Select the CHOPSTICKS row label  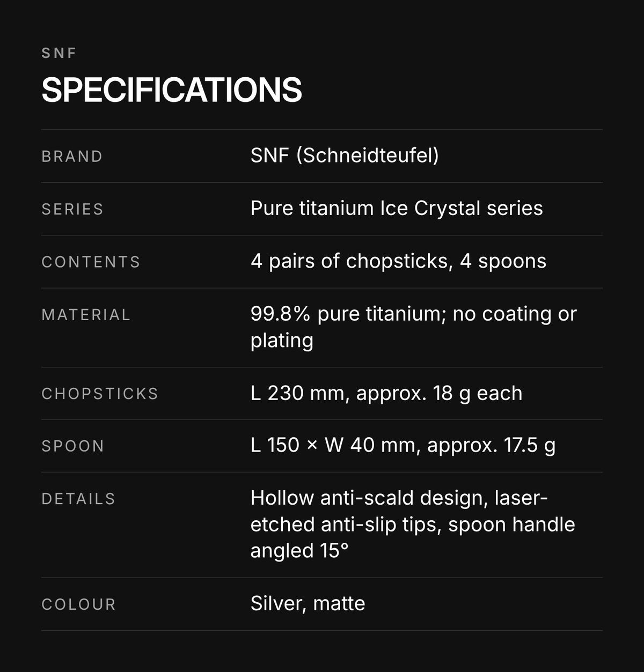click(x=100, y=393)
